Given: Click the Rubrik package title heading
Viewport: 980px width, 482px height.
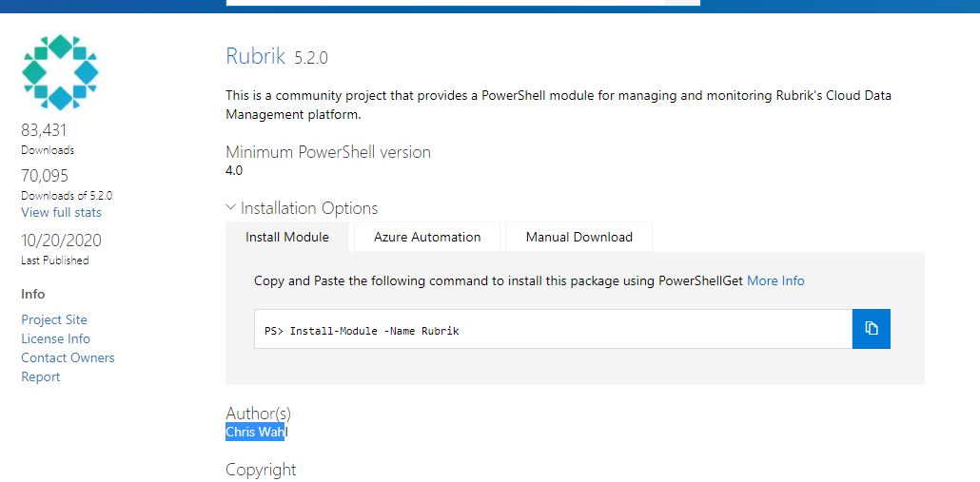Looking at the screenshot, I should point(255,56).
